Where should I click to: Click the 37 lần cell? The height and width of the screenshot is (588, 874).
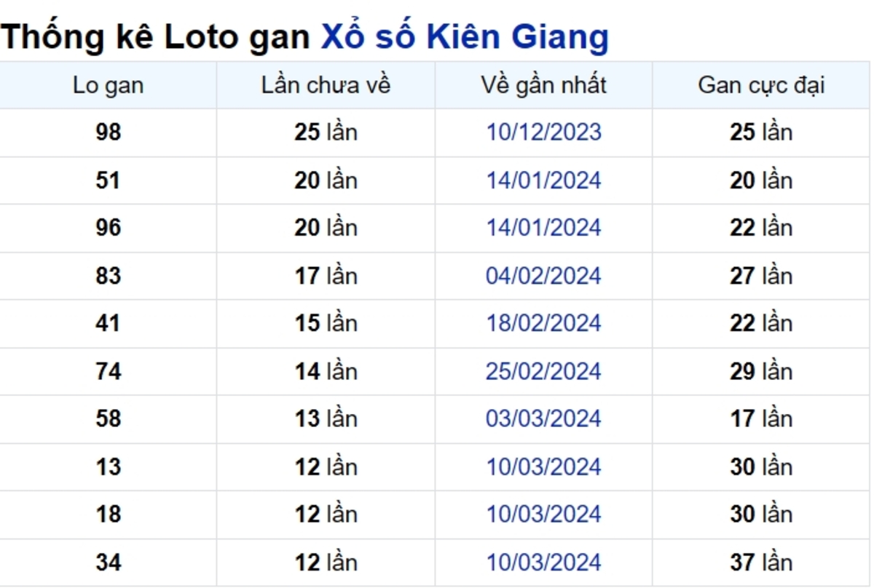click(x=761, y=563)
